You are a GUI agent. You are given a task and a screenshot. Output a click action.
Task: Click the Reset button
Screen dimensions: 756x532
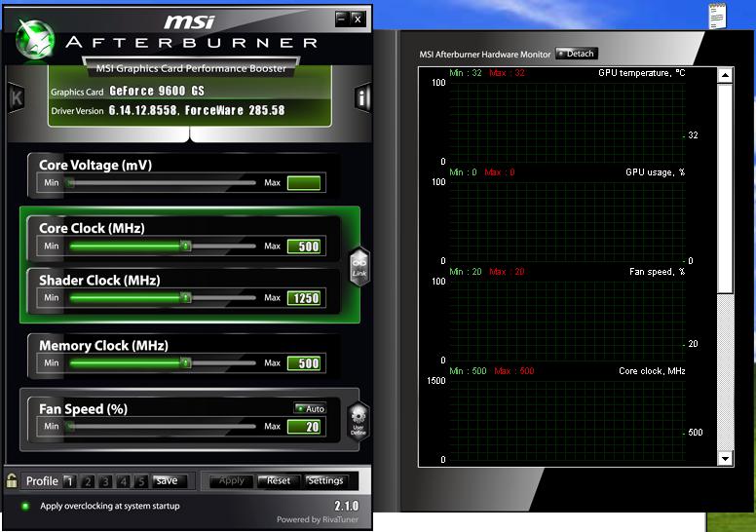pyautogui.click(x=279, y=481)
